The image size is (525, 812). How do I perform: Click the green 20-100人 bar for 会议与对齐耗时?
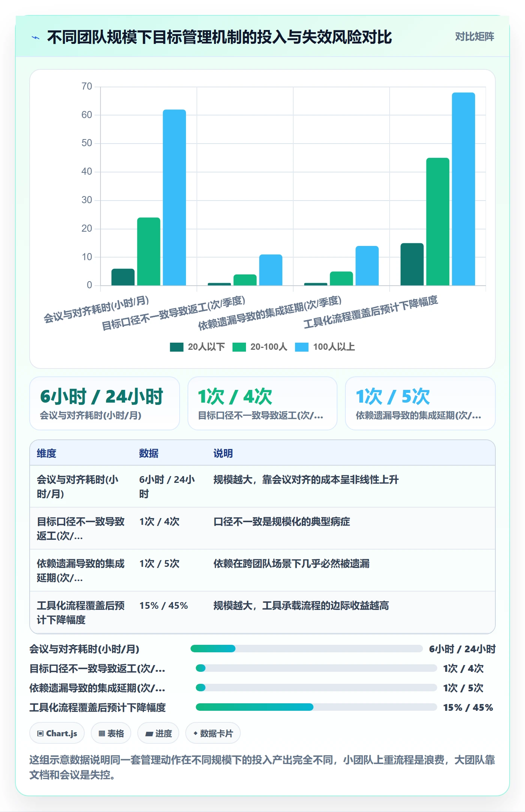click(148, 252)
